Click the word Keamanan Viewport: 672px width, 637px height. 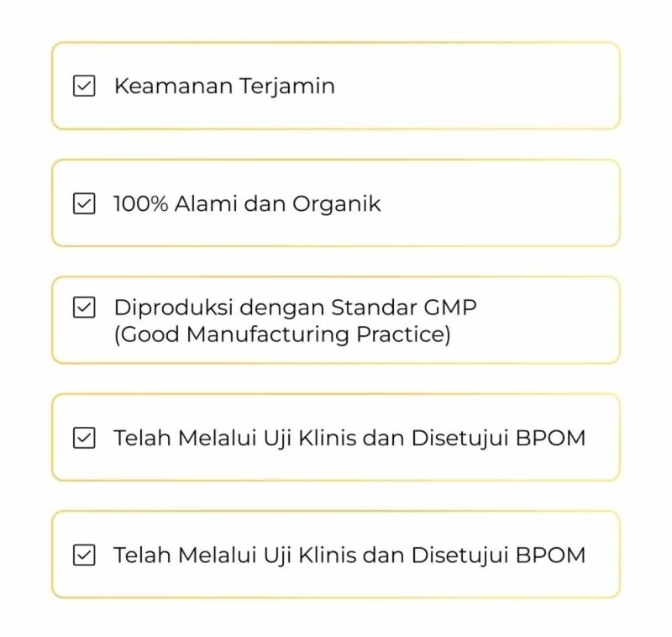coord(172,86)
